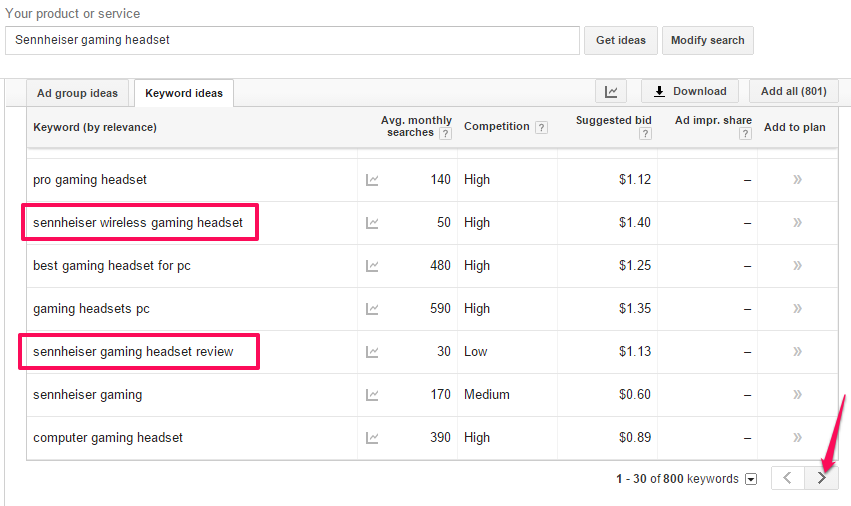Image resolution: width=851 pixels, height=506 pixels.
Task: Click Modify search button
Action: point(708,40)
